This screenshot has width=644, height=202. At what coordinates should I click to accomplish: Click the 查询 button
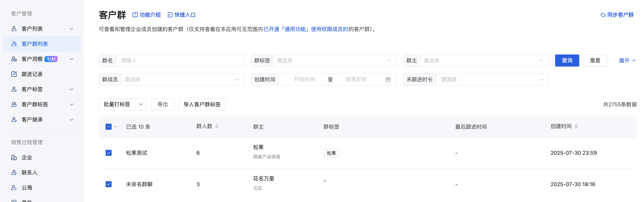(567, 61)
